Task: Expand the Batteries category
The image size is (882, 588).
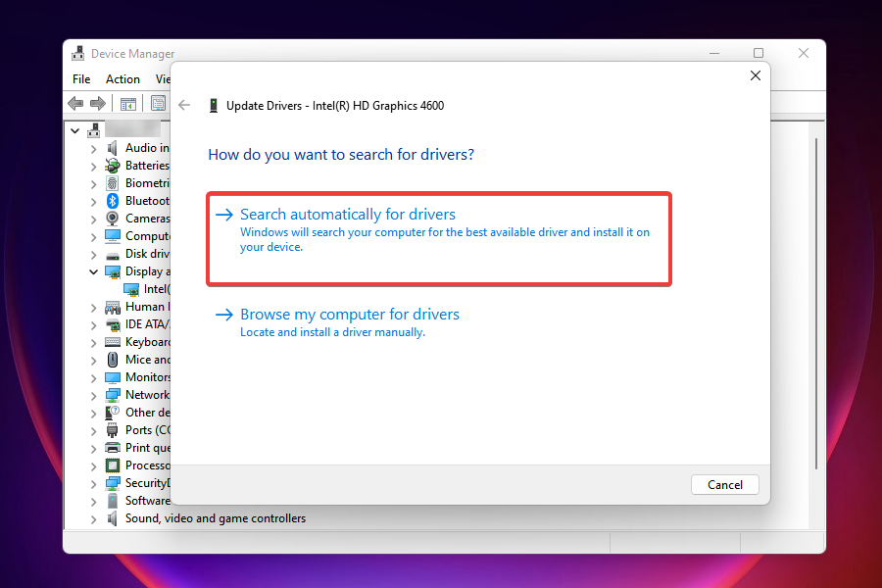Action: coord(93,167)
